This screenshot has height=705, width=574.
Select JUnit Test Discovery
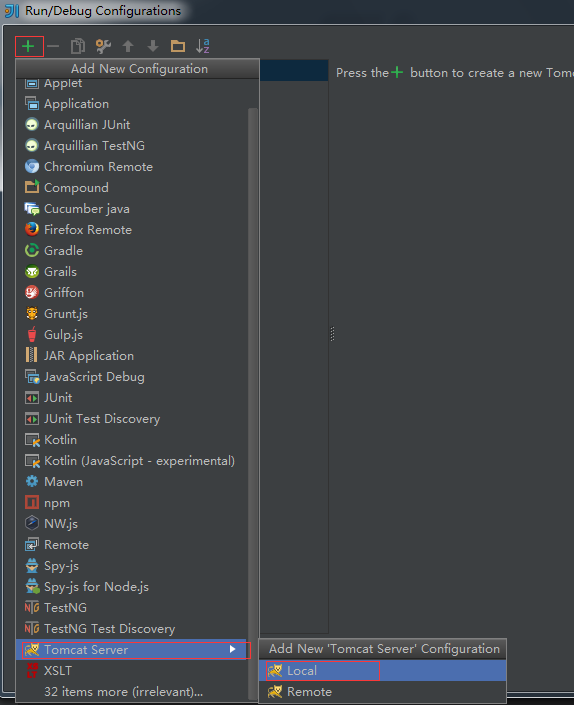(x=131, y=419)
